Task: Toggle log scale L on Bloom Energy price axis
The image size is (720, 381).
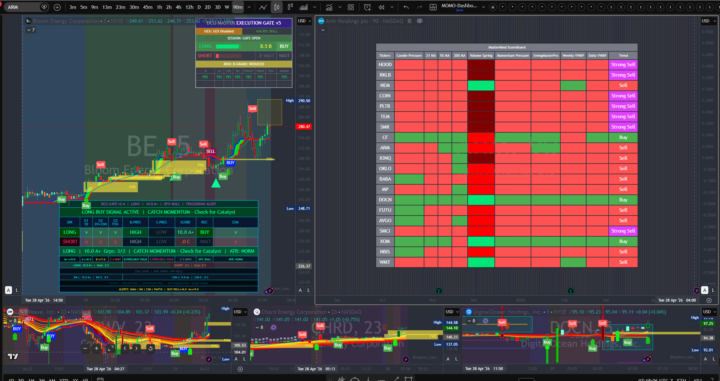Action: coord(309,290)
